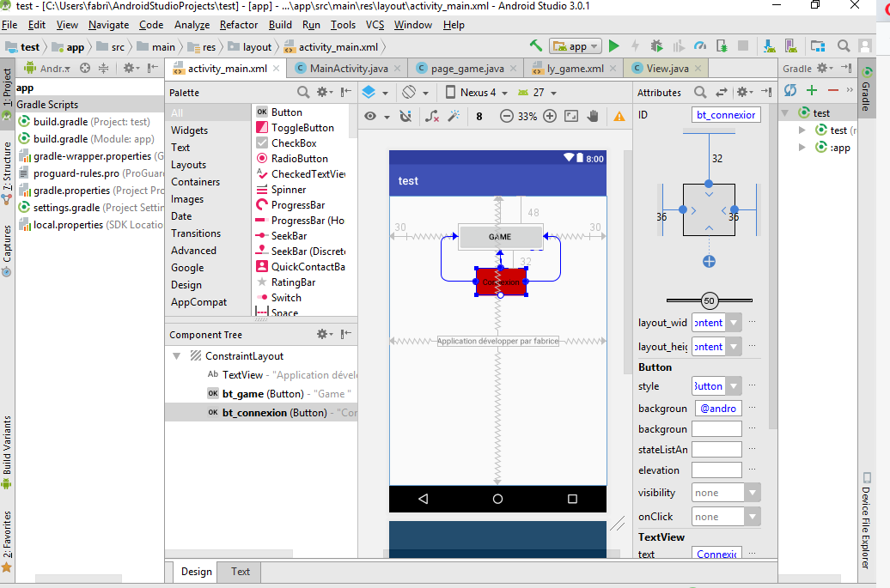Screen dimensions: 890x588
Task: Clear all constraints in the design toolbar
Action: [432, 116]
